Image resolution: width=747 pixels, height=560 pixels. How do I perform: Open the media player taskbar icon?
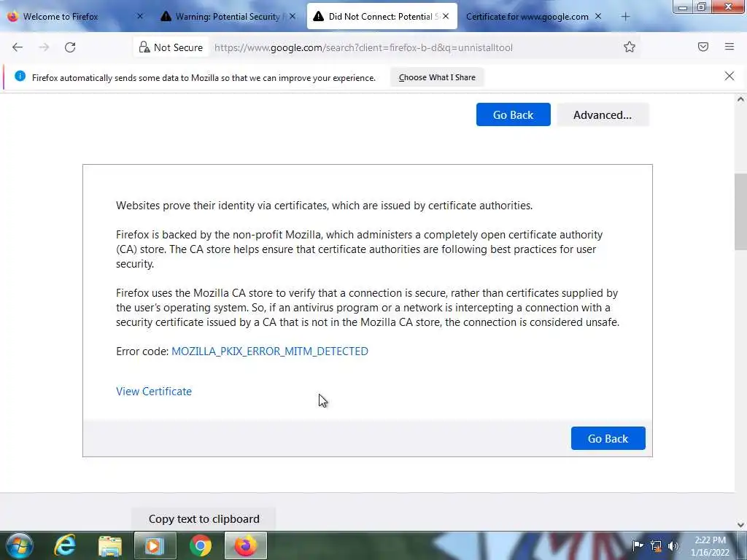tap(155, 545)
